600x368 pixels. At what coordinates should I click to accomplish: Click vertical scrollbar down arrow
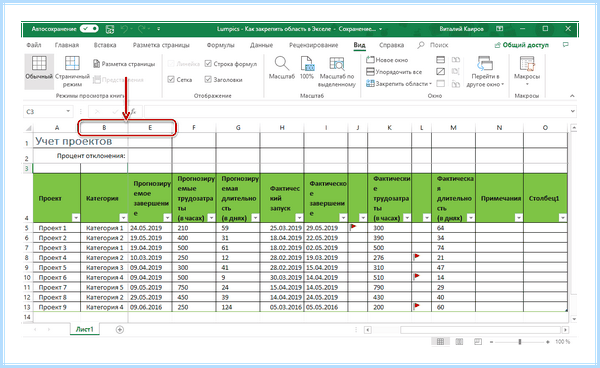(x=574, y=319)
